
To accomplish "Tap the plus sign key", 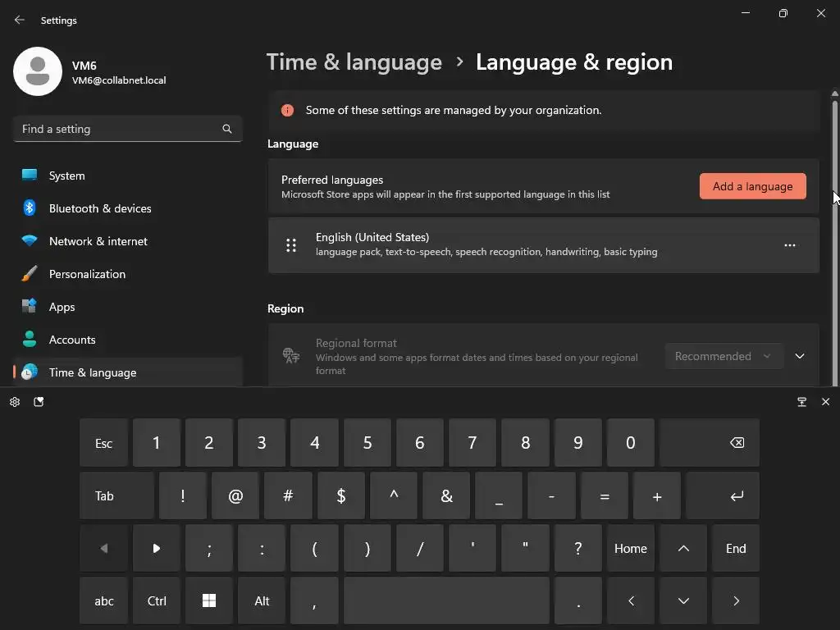I will coord(657,496).
